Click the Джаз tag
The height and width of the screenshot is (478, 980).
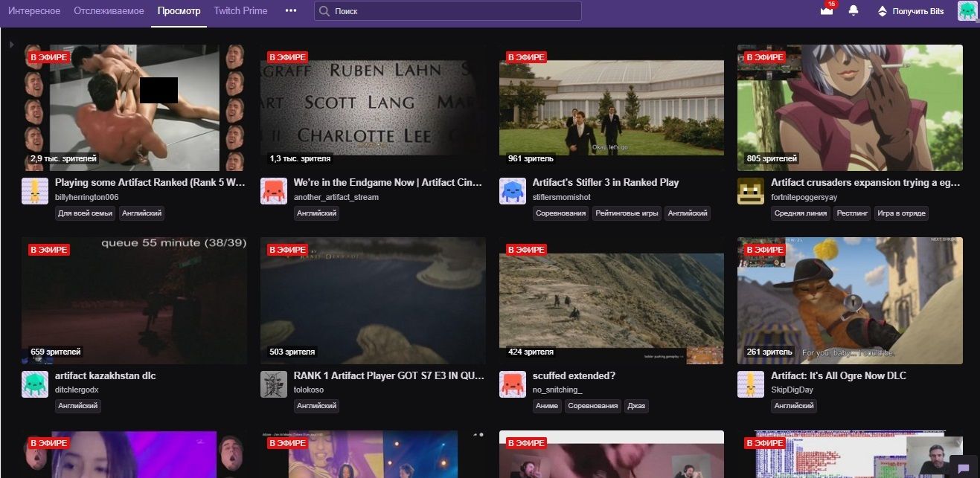(637, 407)
